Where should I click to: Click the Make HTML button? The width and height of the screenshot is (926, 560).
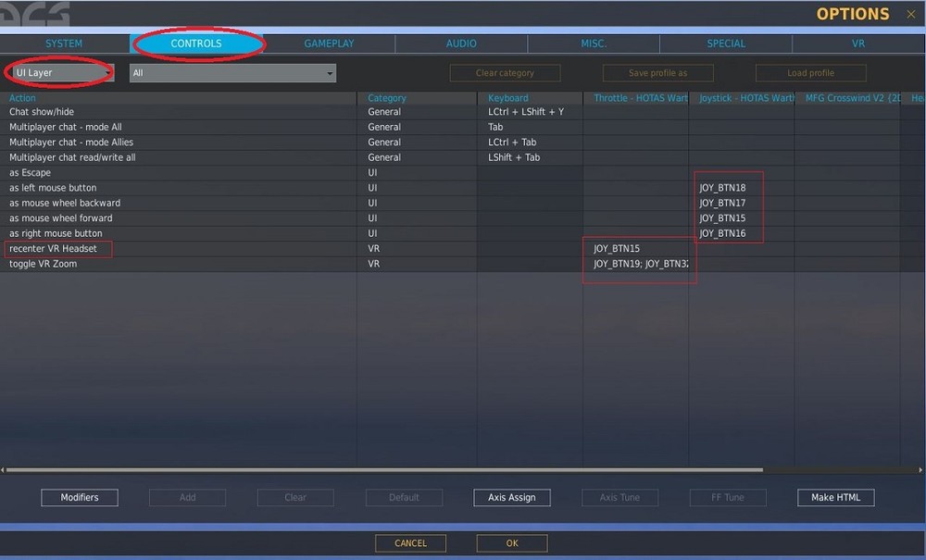(835, 497)
